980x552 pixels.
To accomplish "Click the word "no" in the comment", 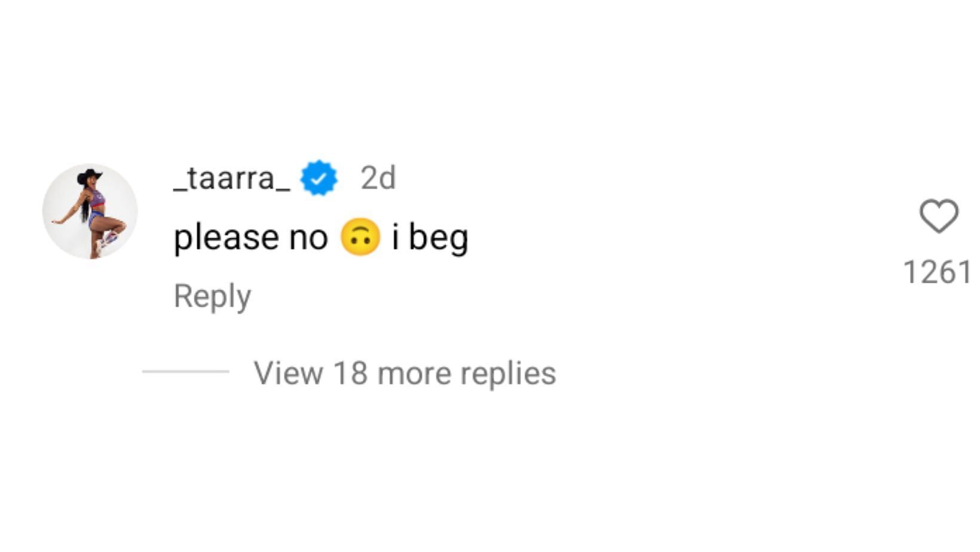I will click(x=308, y=238).
